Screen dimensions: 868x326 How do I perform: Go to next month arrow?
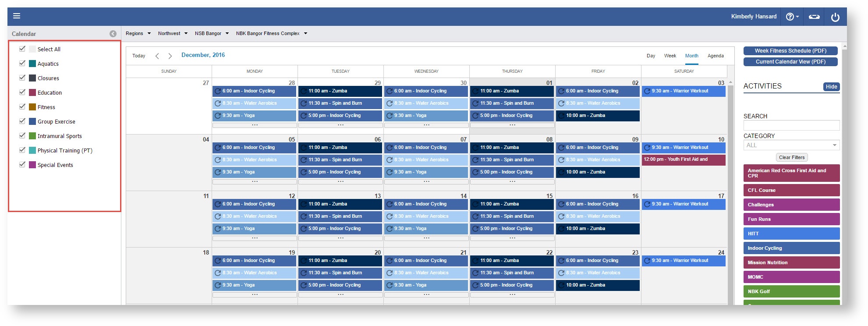[x=170, y=56]
